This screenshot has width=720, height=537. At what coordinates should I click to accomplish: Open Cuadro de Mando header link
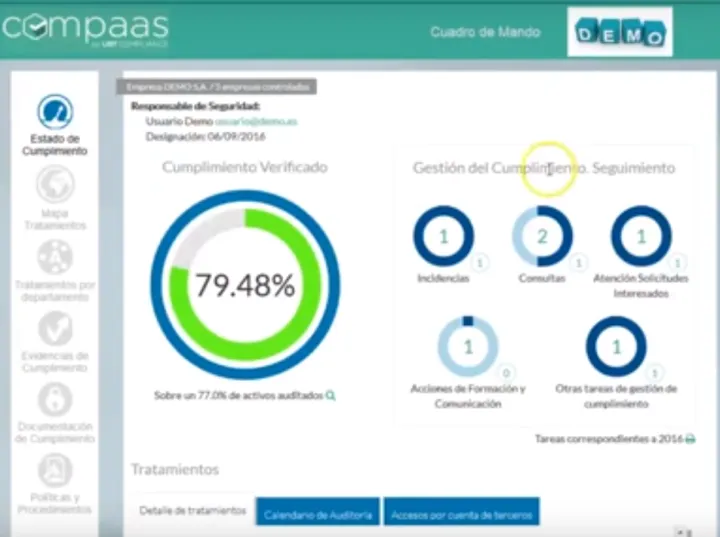[x=485, y=32]
